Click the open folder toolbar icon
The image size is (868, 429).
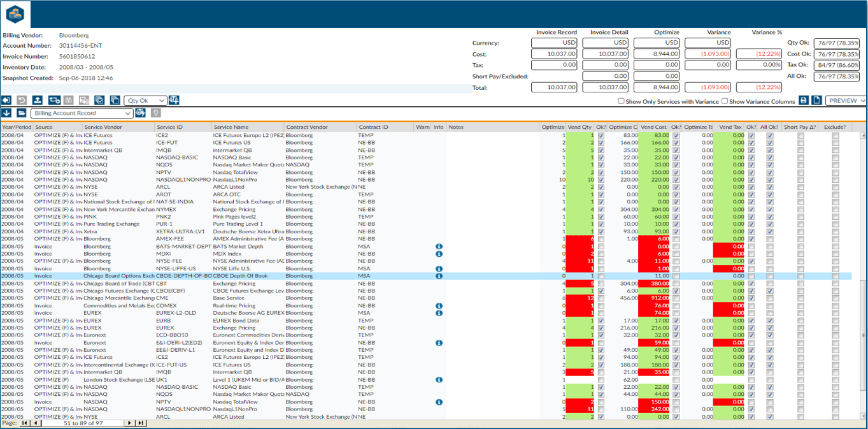22,113
